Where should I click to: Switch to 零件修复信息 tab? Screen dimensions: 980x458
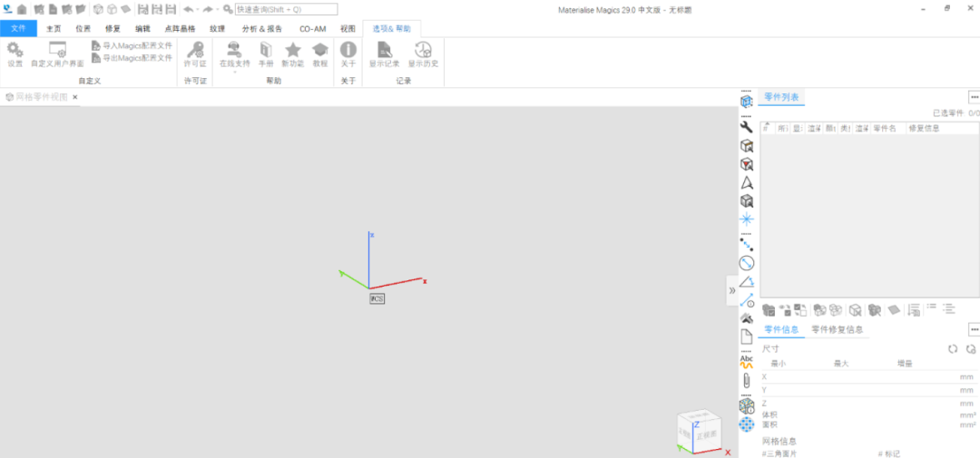coord(837,329)
